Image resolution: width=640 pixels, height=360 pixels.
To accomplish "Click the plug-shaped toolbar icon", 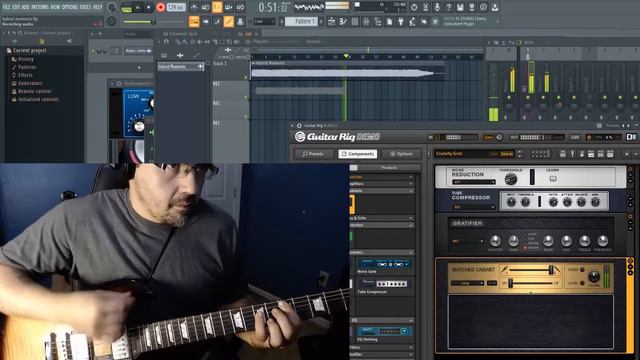I will 401,21.
